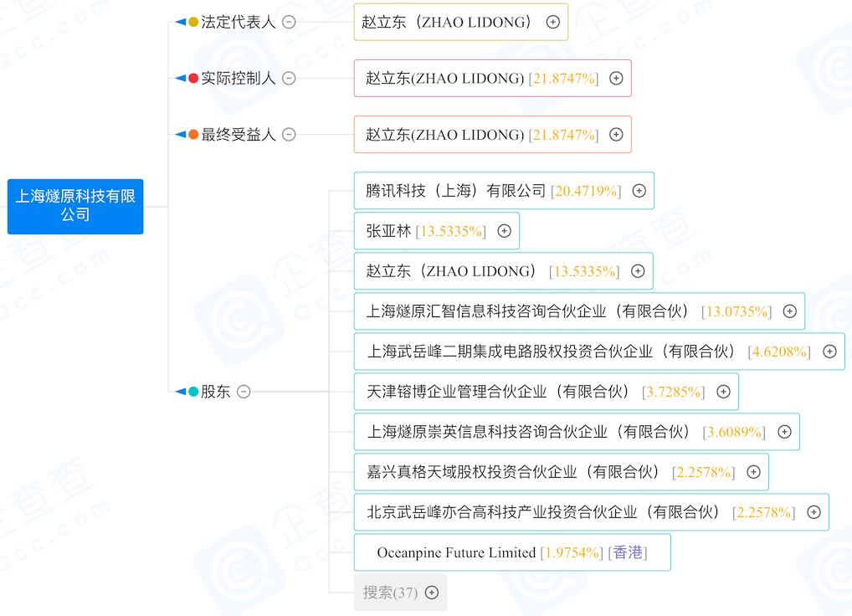The width and height of the screenshot is (852, 616).
Task: Click 4.6208% percentage value
Action: (779, 352)
